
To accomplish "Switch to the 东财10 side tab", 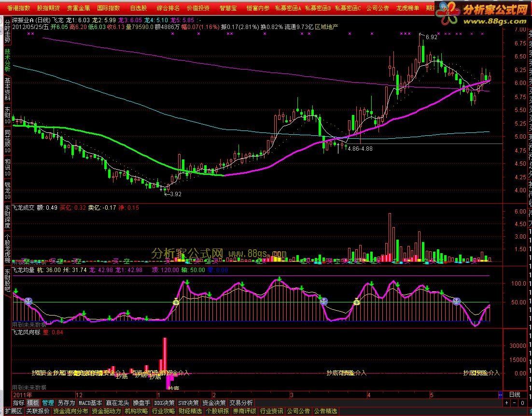I will [7, 115].
